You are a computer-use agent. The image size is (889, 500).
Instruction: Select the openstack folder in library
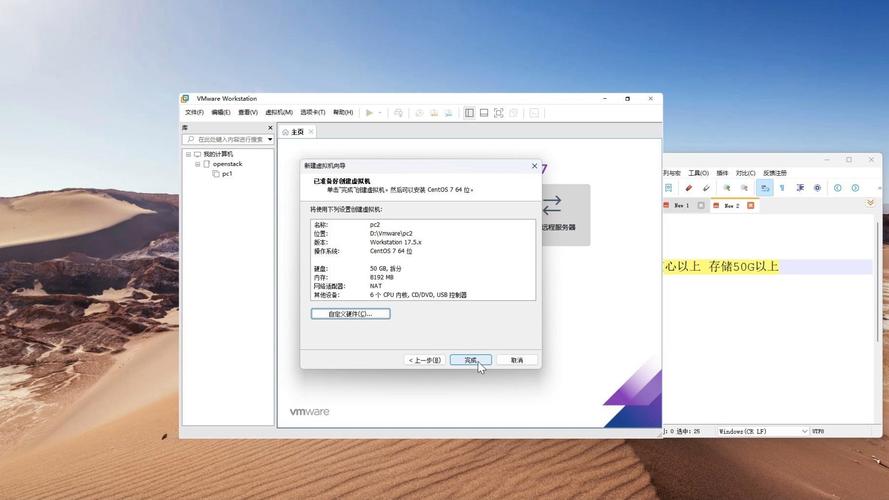(227, 164)
